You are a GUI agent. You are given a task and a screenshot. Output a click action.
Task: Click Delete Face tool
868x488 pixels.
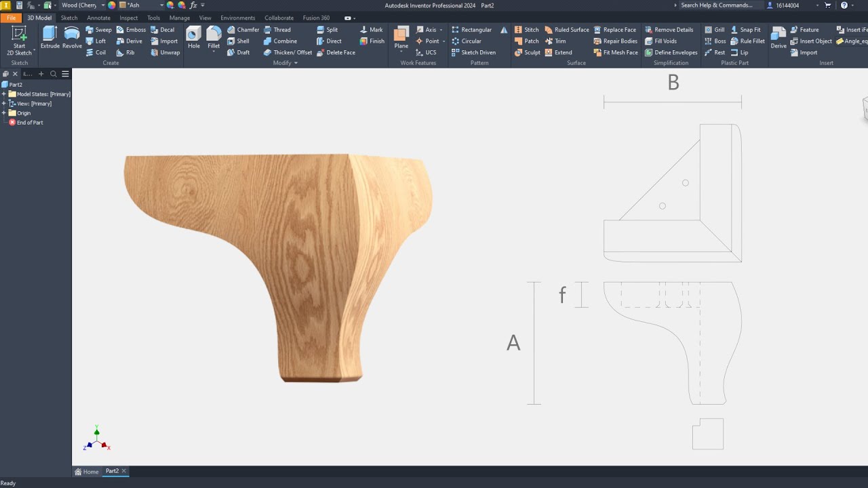coord(336,52)
